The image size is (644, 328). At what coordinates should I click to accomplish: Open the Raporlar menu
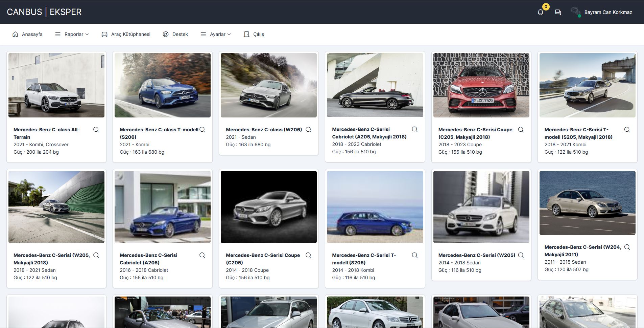pos(72,34)
